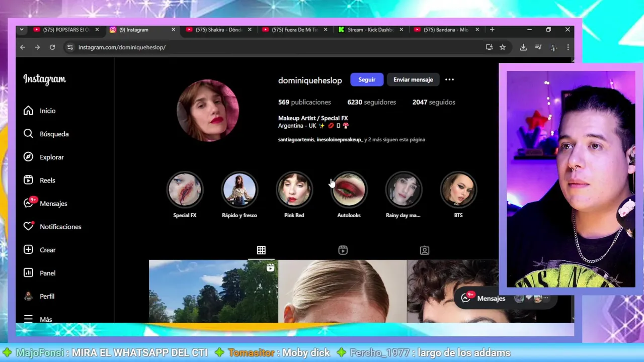Image resolution: width=644 pixels, height=362 pixels.
Task: Reload page with browser refresh icon
Action: click(x=52, y=47)
